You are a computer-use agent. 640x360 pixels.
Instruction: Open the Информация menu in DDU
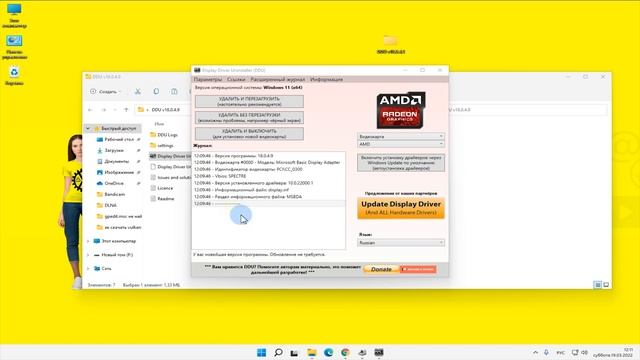326,80
